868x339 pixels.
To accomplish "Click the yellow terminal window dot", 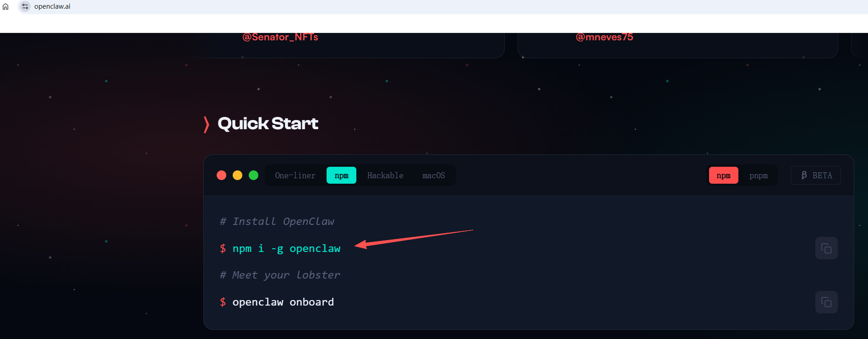I will (238, 175).
